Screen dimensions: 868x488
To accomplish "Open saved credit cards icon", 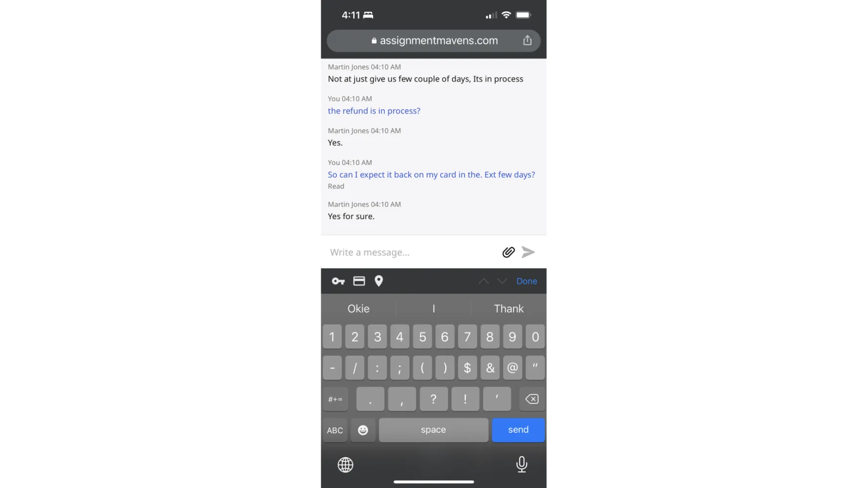I will coord(359,281).
